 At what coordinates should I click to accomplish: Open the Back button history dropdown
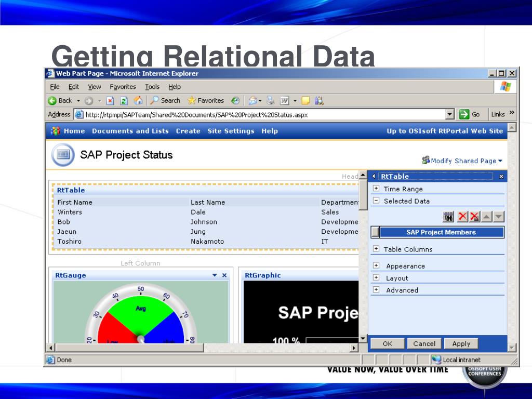pyautogui.click(x=78, y=101)
